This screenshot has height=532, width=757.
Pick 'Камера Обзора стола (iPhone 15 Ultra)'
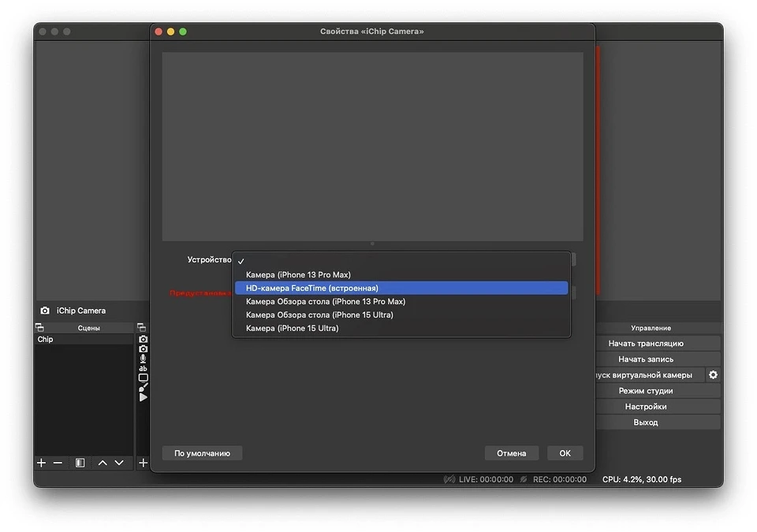(x=319, y=315)
